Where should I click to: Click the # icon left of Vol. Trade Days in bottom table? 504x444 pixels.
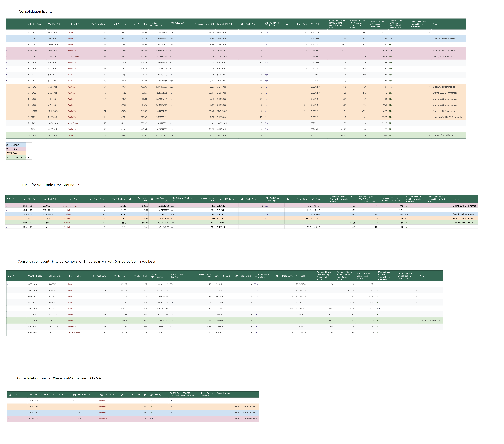pyautogui.click(x=122, y=395)
